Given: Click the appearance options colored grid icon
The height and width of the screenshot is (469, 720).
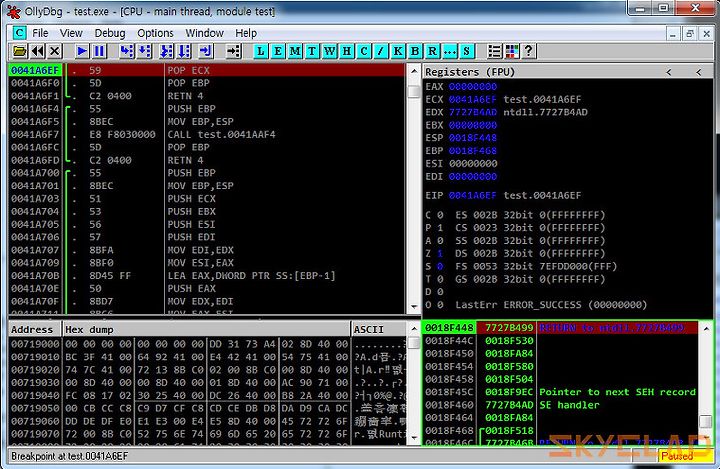Looking at the screenshot, I should pyautogui.click(x=512, y=51).
